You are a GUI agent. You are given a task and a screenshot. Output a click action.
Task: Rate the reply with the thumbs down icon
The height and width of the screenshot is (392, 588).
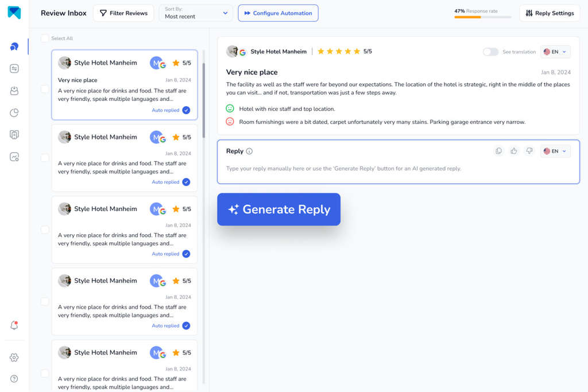click(529, 151)
